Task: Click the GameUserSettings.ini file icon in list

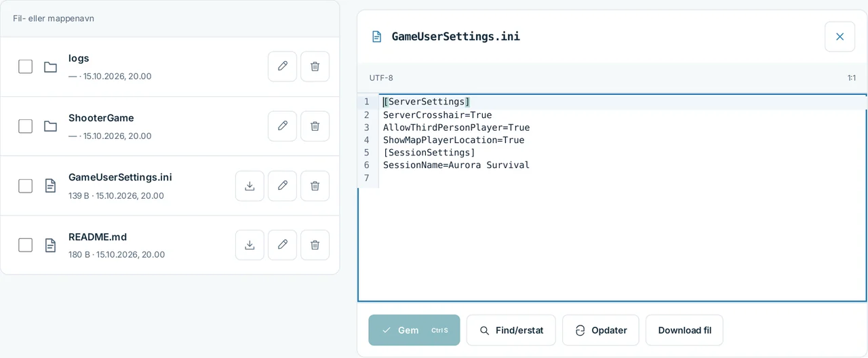Action: click(x=50, y=186)
